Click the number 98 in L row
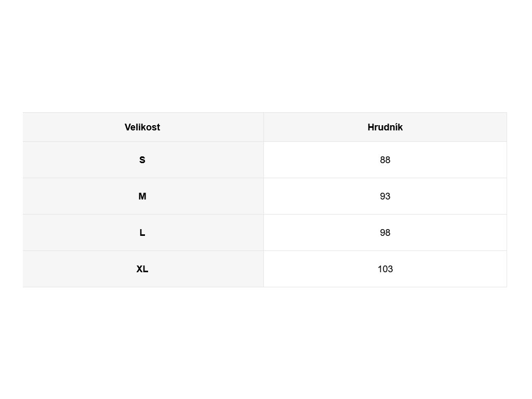The width and height of the screenshot is (532, 399). click(x=385, y=232)
